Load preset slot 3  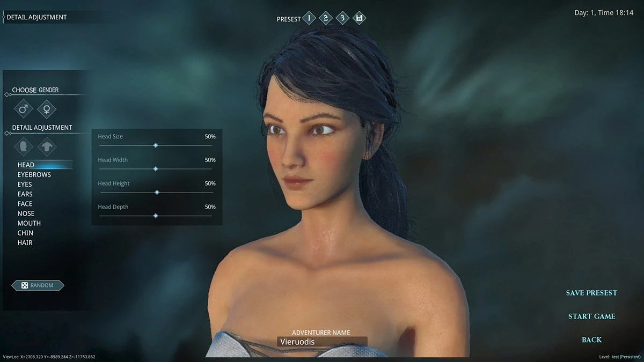point(342,18)
